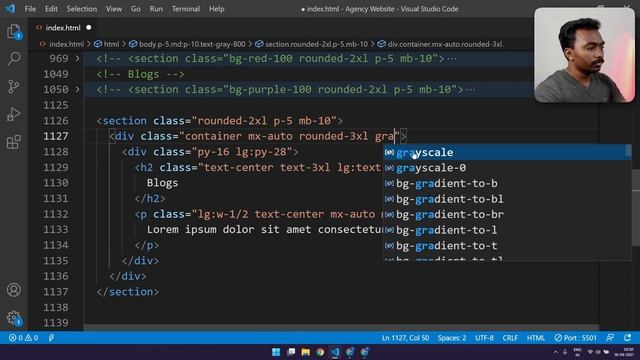The height and width of the screenshot is (360, 640).
Task: Open the Run menu
Action: [x=156, y=9]
